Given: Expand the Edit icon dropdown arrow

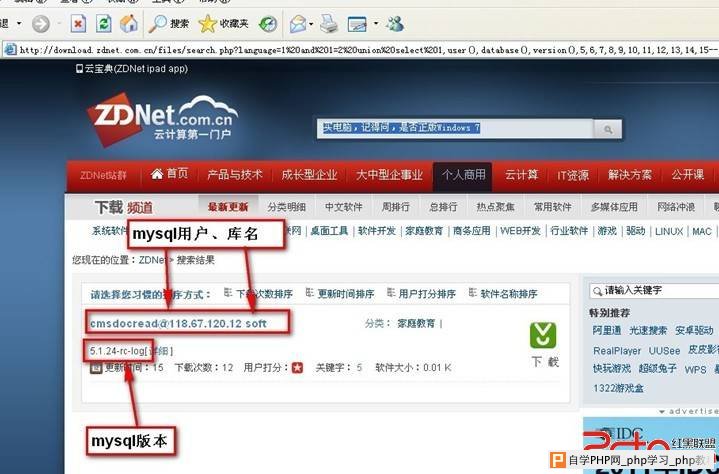Looking at the screenshot, I should (x=376, y=23).
